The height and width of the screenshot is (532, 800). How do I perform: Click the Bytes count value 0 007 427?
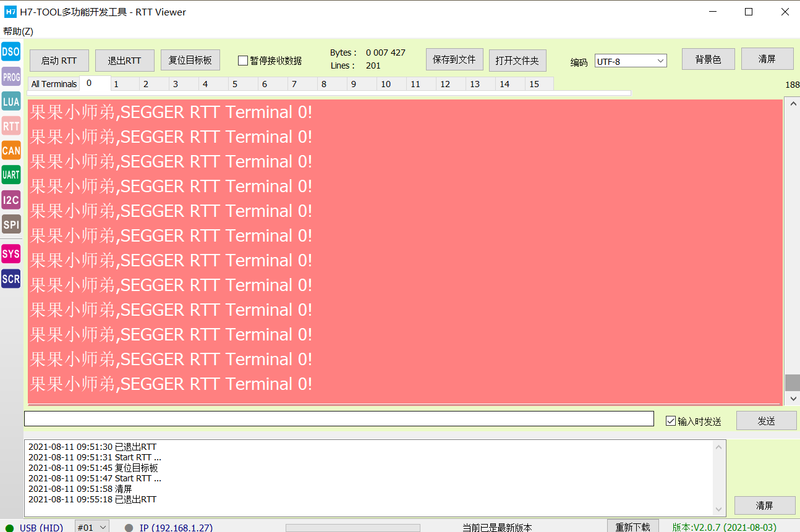click(386, 53)
